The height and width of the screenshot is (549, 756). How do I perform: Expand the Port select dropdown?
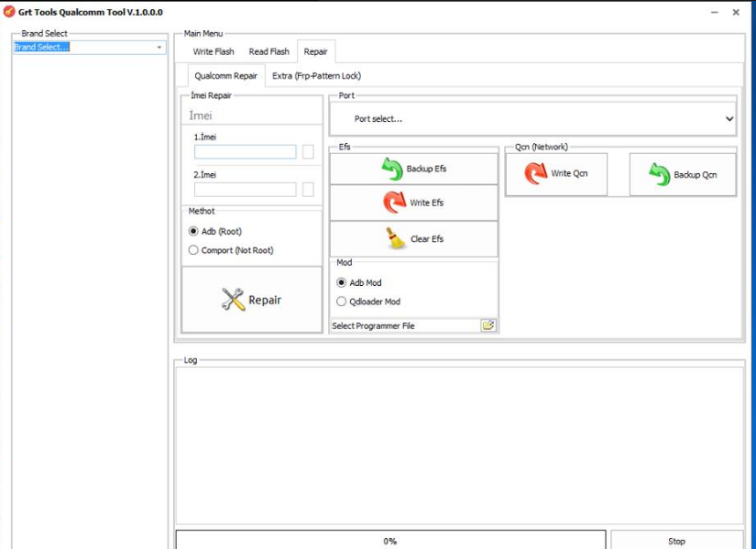(532, 118)
